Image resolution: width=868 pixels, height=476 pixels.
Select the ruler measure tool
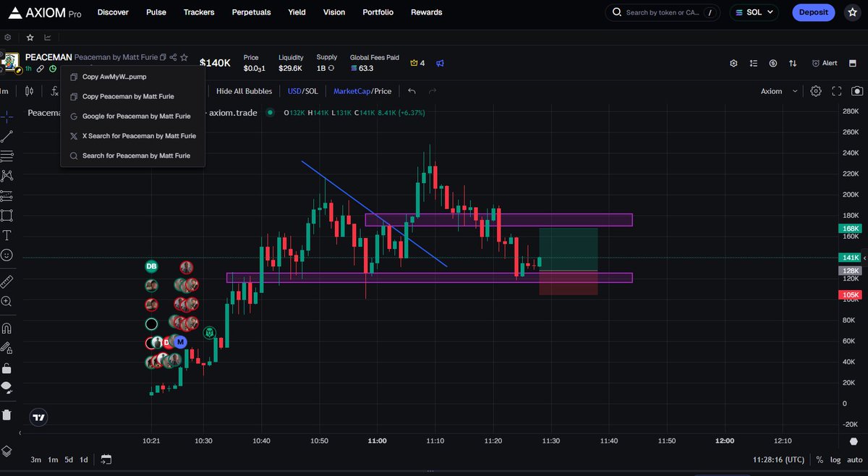click(x=7, y=281)
